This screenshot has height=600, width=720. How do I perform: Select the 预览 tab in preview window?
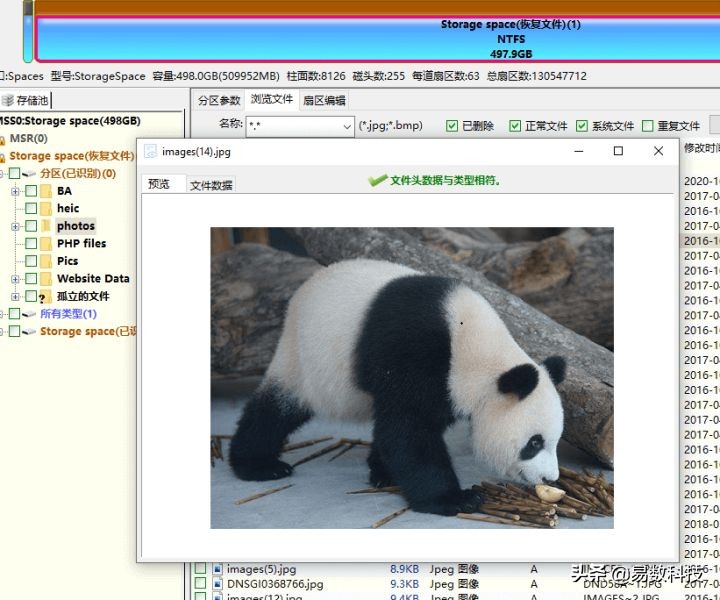coord(159,184)
